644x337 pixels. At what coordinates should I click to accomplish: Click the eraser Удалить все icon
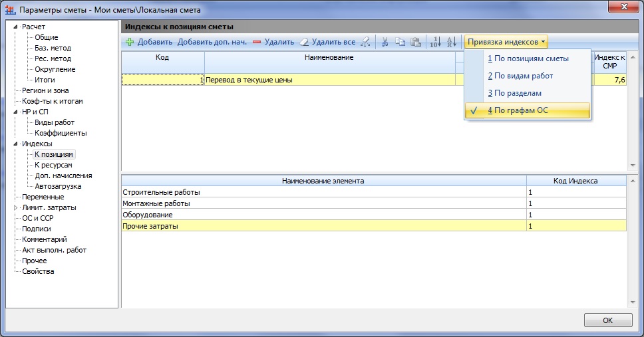pyautogui.click(x=304, y=42)
